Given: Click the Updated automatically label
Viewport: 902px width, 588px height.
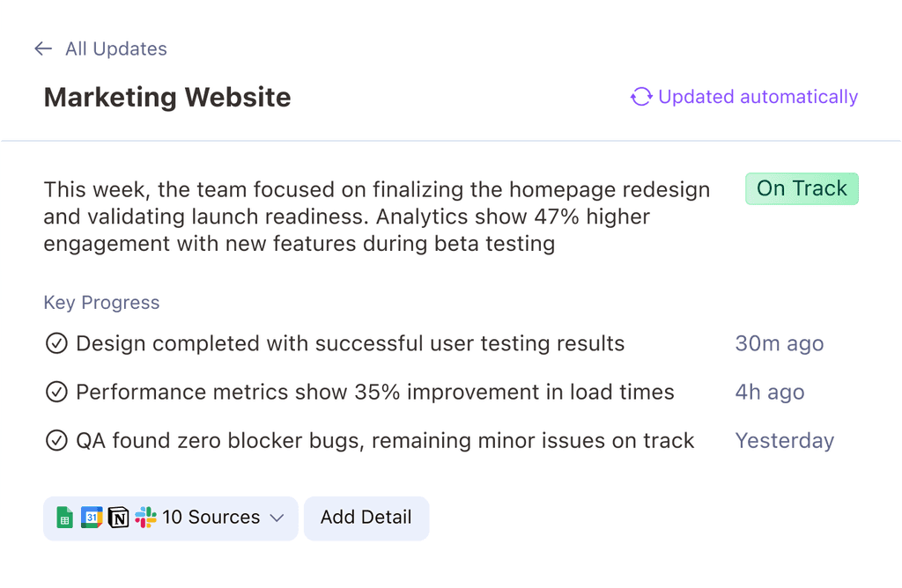Looking at the screenshot, I should pos(758,97).
